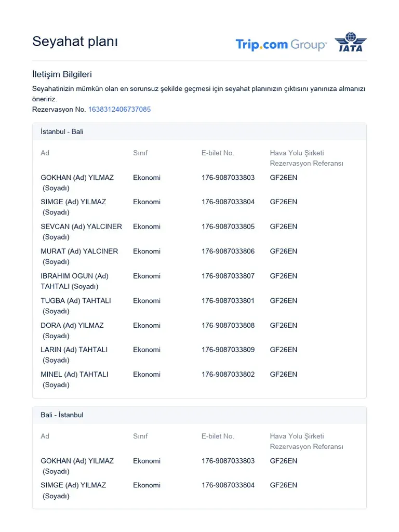
Task: Click the Seyahat planı page title
Action: pyautogui.click(x=75, y=42)
